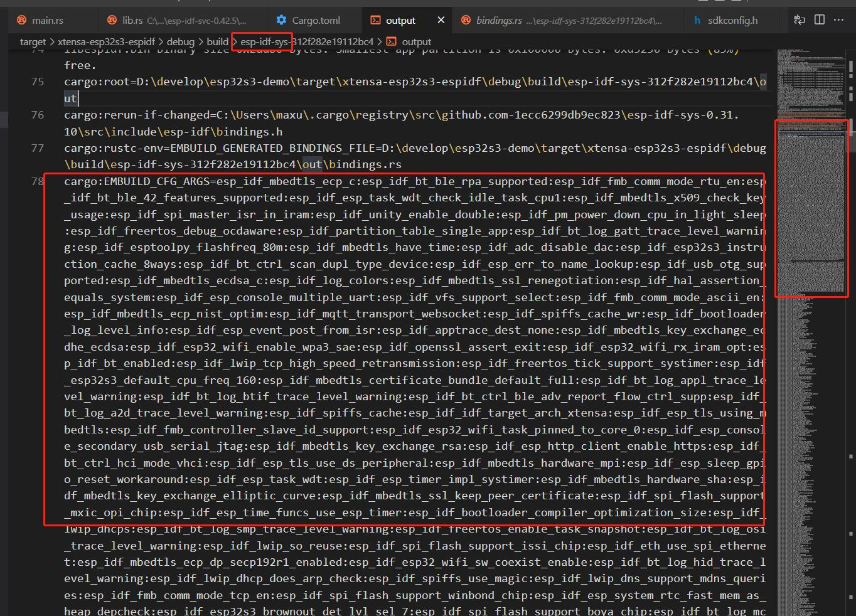Viewport: 856px width, 616px height.
Task: Click the Rust icon on bindings.rs tab
Action: (466, 20)
